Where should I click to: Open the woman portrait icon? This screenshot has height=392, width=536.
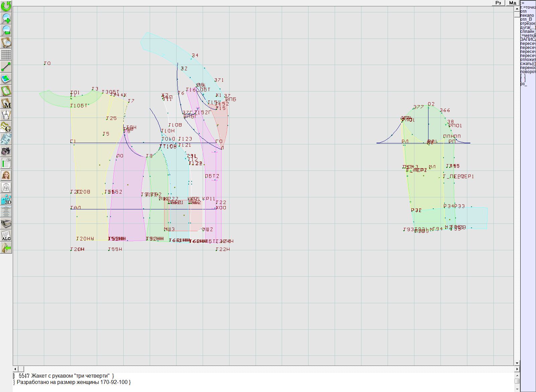pyautogui.click(x=6, y=175)
